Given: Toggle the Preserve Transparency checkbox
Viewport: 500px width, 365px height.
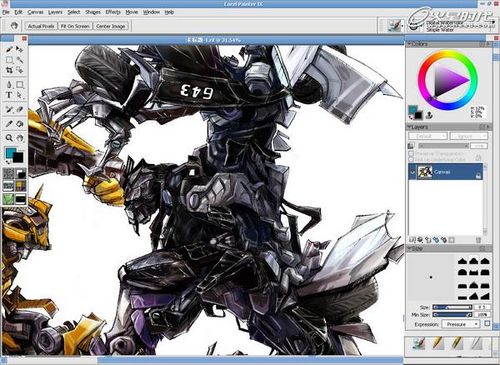Looking at the screenshot, I should pyautogui.click(x=411, y=153).
